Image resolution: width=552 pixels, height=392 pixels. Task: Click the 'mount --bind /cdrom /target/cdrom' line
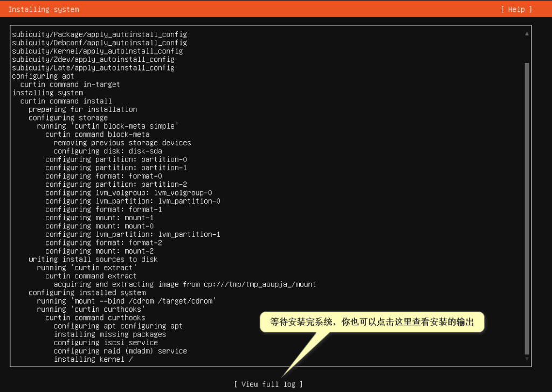click(126, 301)
